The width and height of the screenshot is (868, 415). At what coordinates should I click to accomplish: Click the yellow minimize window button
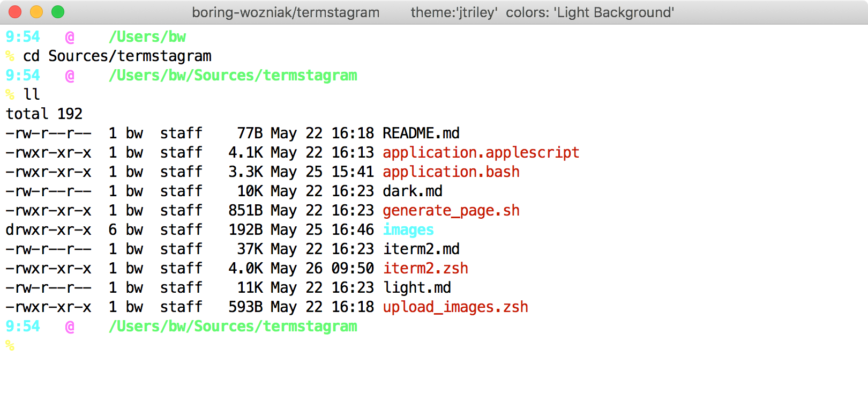pyautogui.click(x=36, y=12)
